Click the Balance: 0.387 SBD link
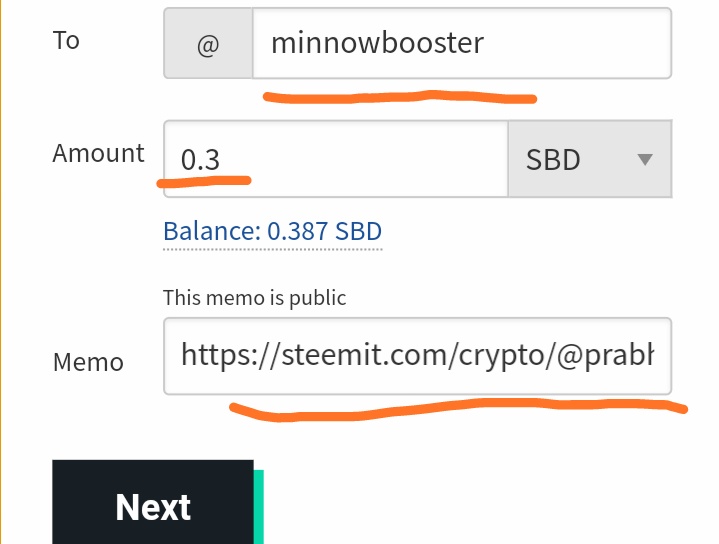 tap(272, 231)
